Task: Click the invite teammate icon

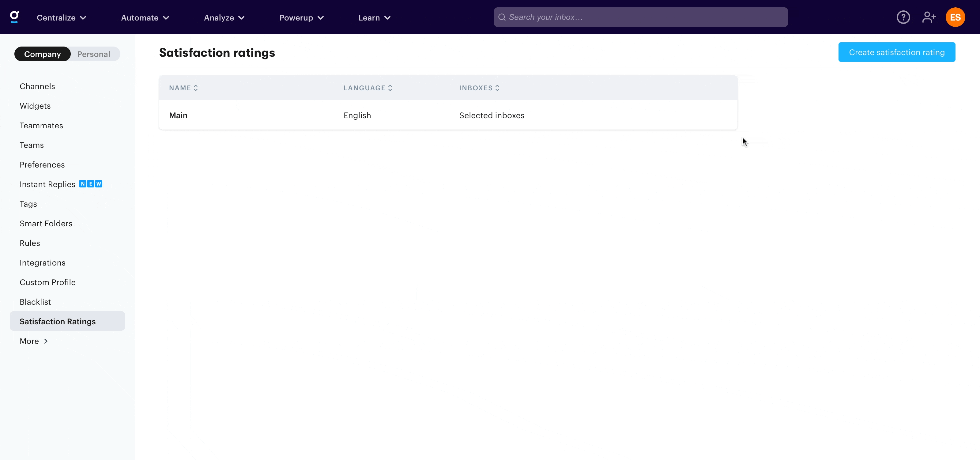Action: 929,17
